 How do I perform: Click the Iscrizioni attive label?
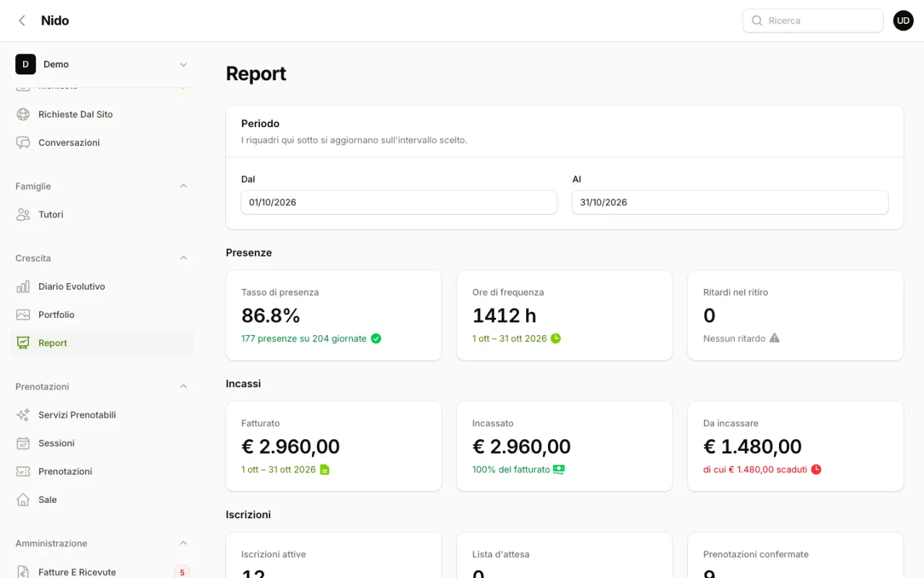click(x=274, y=554)
